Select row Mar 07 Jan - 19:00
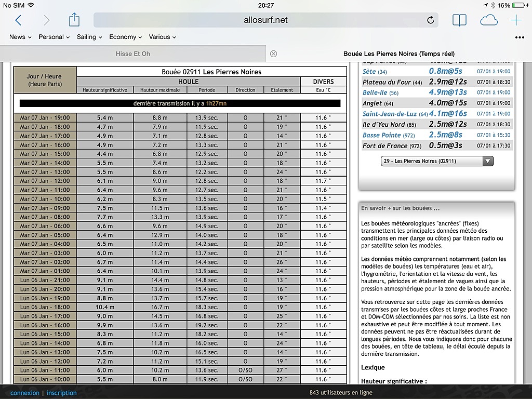Image resolution: width=532 pixels, height=399 pixels. point(180,118)
